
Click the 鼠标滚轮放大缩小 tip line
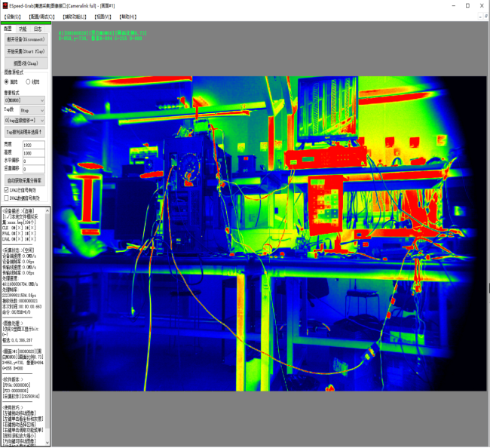[x=20, y=436]
